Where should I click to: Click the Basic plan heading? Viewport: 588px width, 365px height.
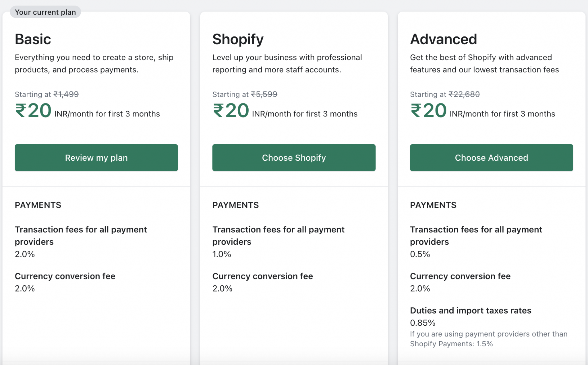(33, 39)
